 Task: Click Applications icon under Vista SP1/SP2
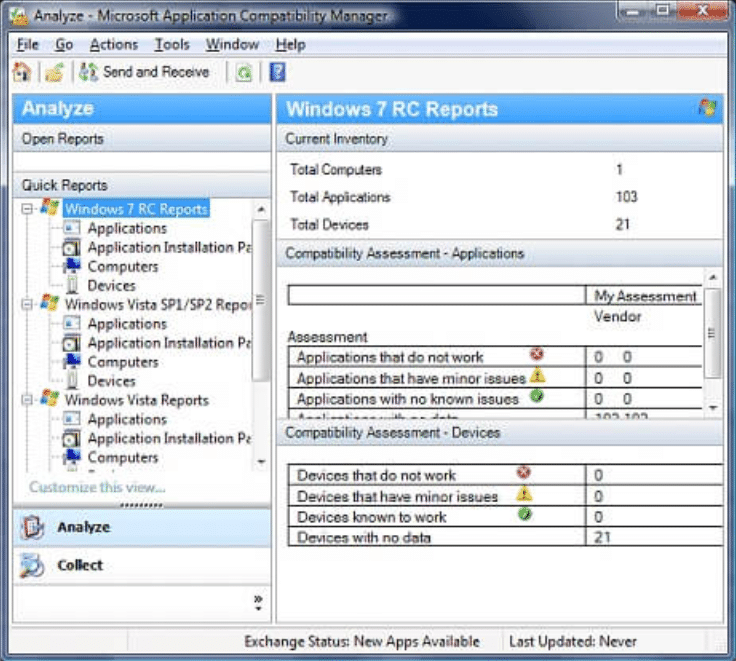click(x=71, y=323)
